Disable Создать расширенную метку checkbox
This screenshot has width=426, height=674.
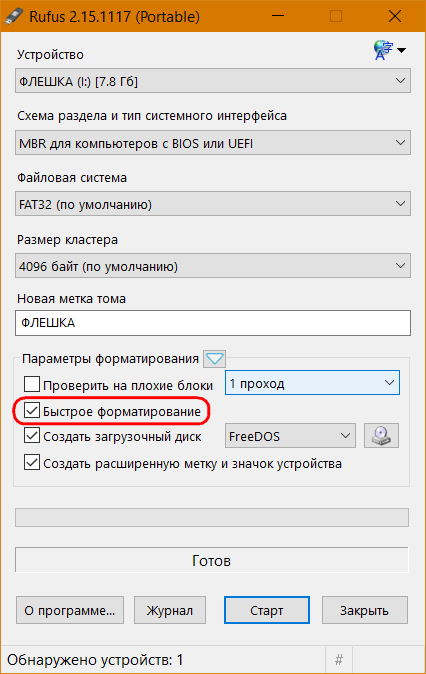pyautogui.click(x=32, y=463)
